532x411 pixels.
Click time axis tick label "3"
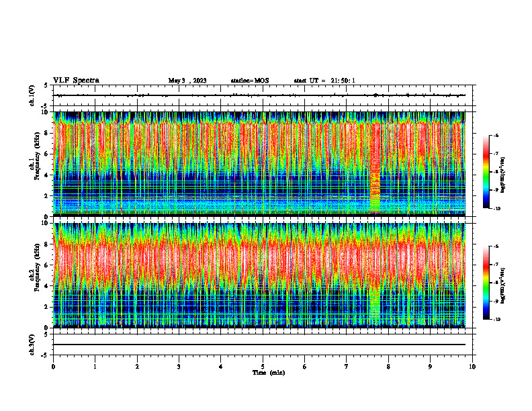coord(179,367)
